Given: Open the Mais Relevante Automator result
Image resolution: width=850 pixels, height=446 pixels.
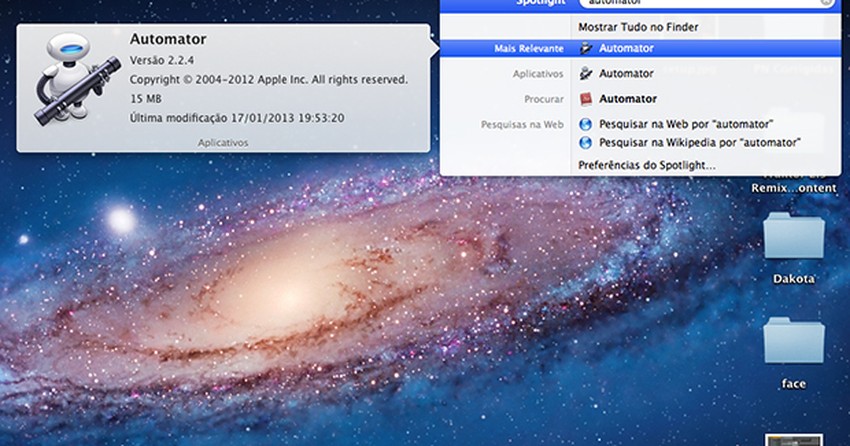Looking at the screenshot, I should 640,48.
